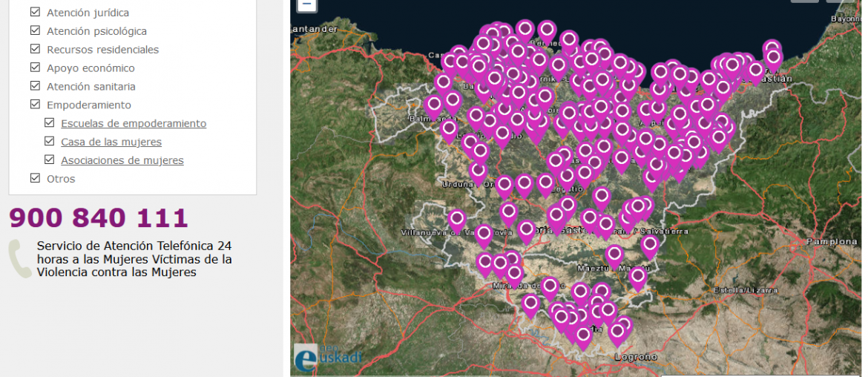Disable the Asociaciones de mujeres checkbox

coord(49,160)
